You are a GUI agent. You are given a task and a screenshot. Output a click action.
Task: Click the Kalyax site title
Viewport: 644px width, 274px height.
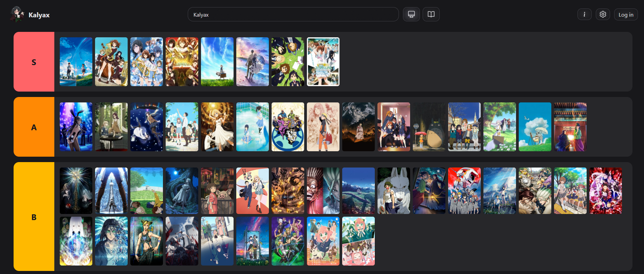39,15
